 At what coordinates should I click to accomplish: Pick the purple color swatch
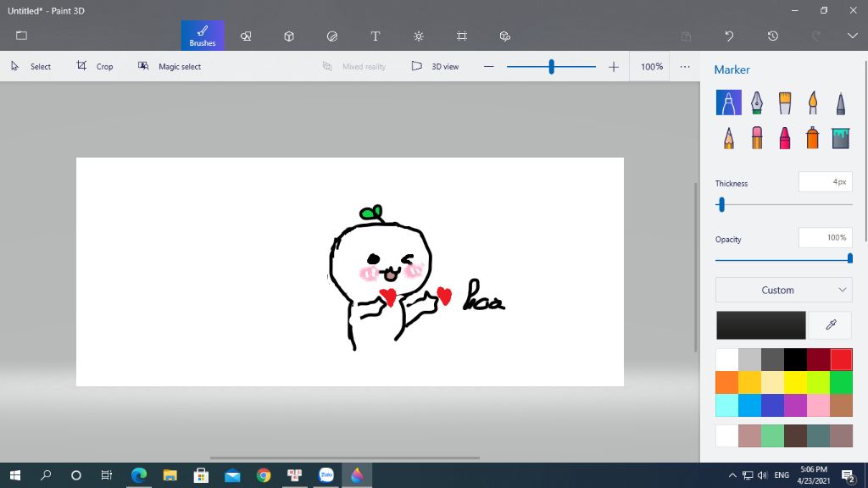(x=795, y=406)
